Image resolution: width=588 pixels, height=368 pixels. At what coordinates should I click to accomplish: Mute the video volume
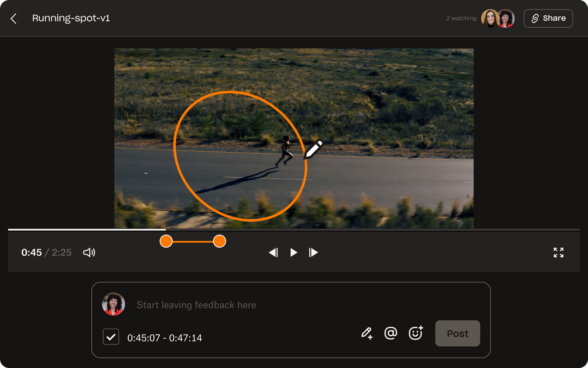coord(89,253)
